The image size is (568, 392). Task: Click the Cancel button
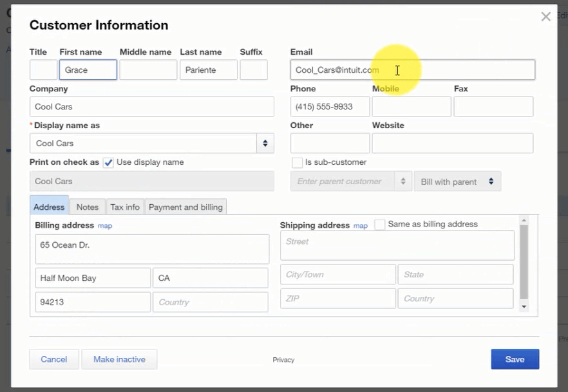pos(53,359)
